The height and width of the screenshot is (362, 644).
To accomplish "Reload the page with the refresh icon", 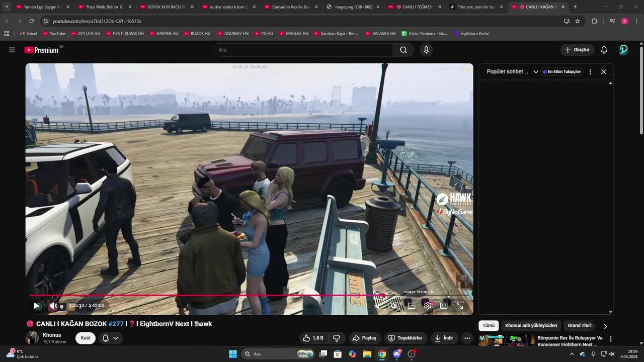I will point(31,21).
